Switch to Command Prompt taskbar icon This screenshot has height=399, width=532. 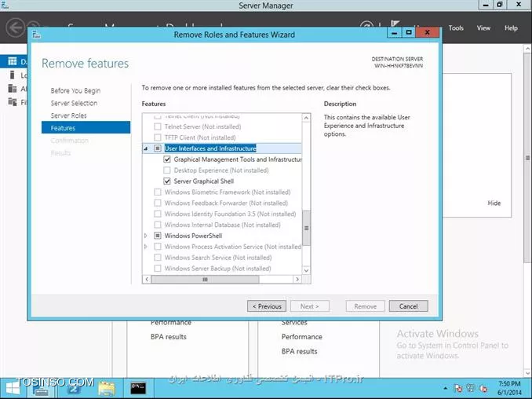tap(138, 388)
